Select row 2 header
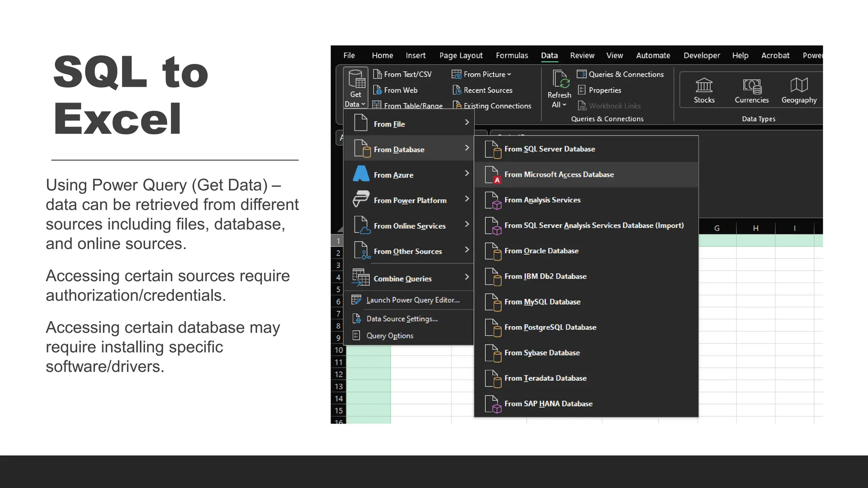This screenshot has height=488, width=868. click(x=338, y=253)
